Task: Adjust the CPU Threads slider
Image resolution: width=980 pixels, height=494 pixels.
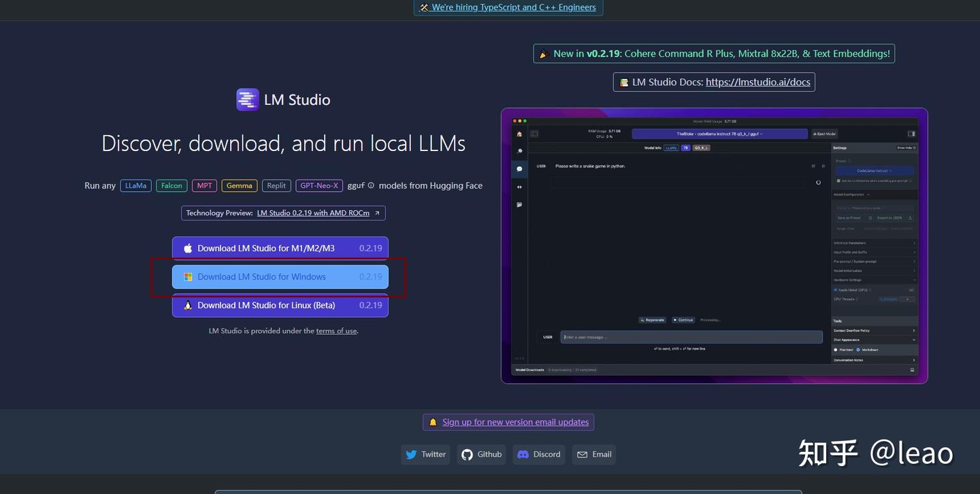Action: [888, 298]
